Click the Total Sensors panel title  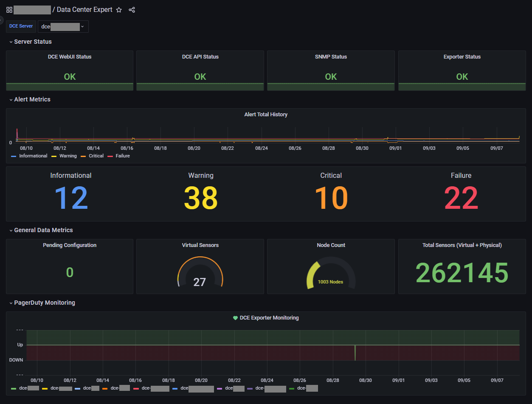tap(462, 245)
